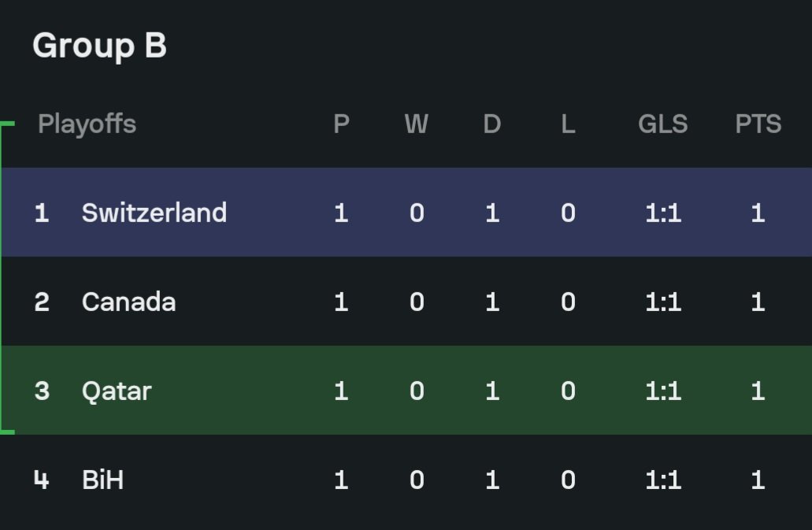Click the GLS column header
Screen dimensions: 812x530
click(663, 124)
